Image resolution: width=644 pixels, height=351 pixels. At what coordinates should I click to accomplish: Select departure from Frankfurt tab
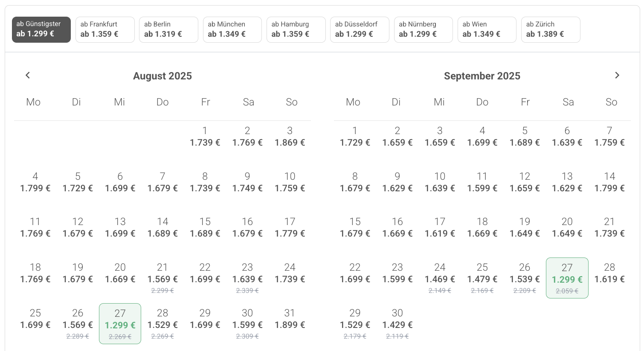[x=105, y=29]
